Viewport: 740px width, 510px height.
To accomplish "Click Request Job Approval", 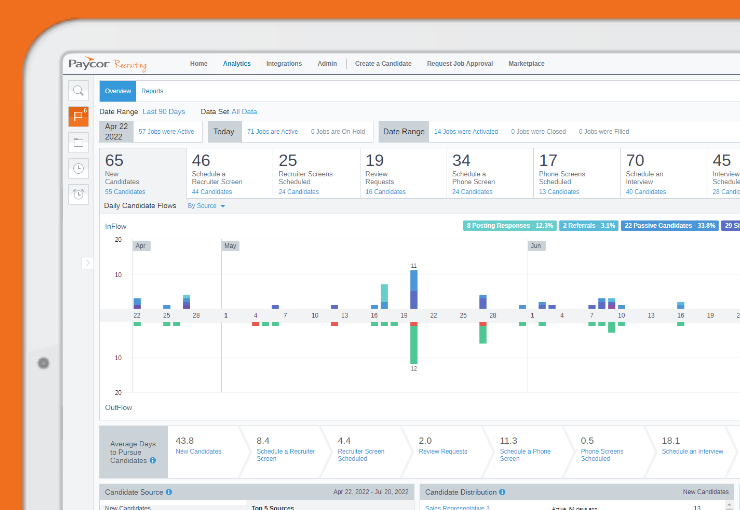I will coord(460,64).
